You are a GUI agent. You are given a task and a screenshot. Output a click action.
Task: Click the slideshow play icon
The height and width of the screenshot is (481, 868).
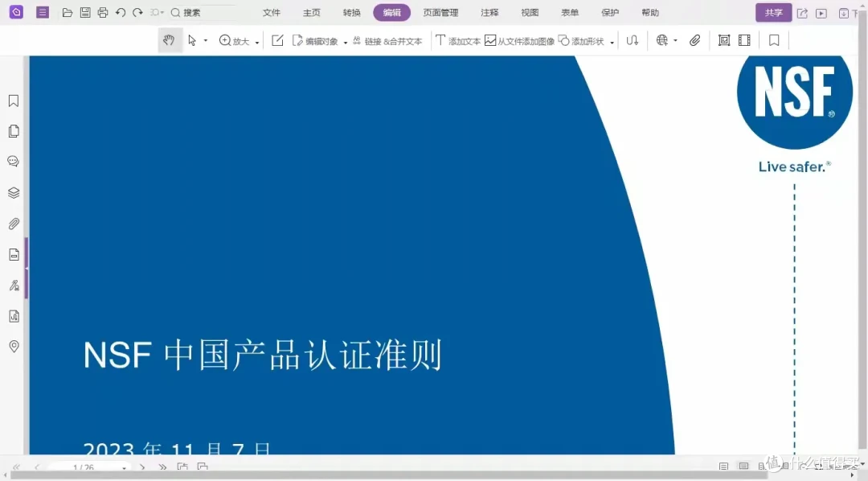tap(821, 14)
